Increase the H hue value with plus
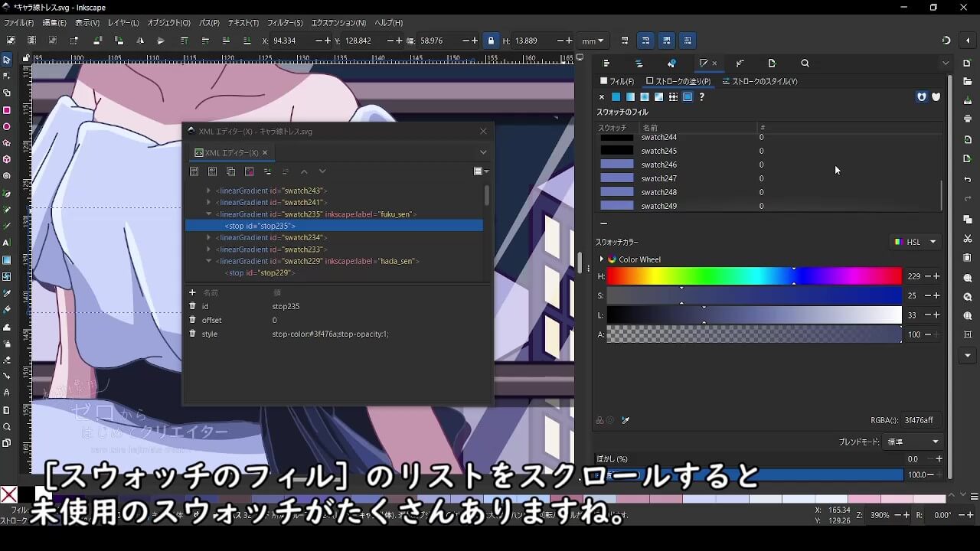The height and width of the screenshot is (551, 980). [936, 276]
